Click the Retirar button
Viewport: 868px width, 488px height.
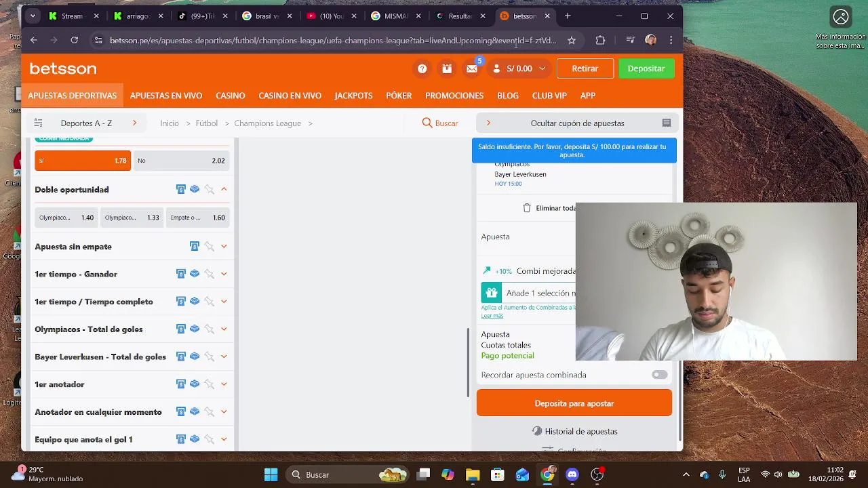(x=585, y=68)
